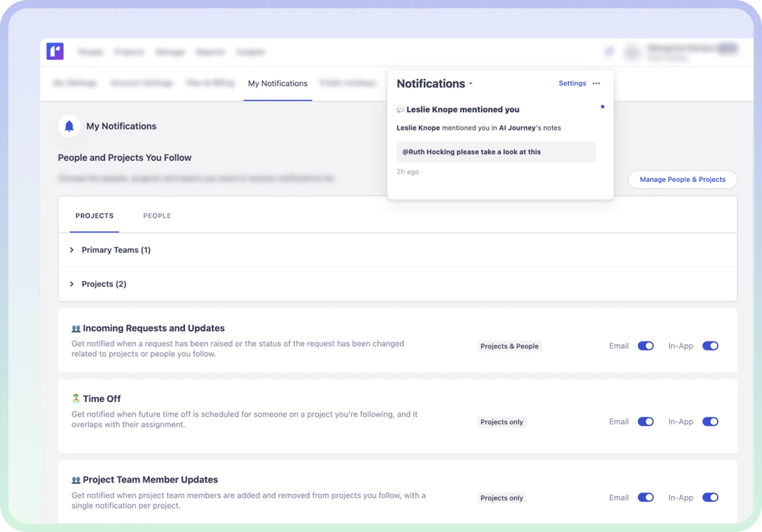Open the Notifications heading dropdown arrow
Image resolution: width=762 pixels, height=532 pixels.
471,84
